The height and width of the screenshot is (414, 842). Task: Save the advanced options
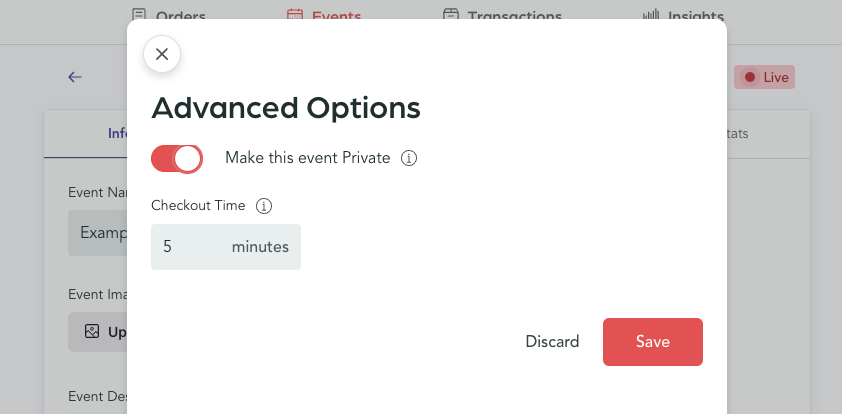coord(652,342)
